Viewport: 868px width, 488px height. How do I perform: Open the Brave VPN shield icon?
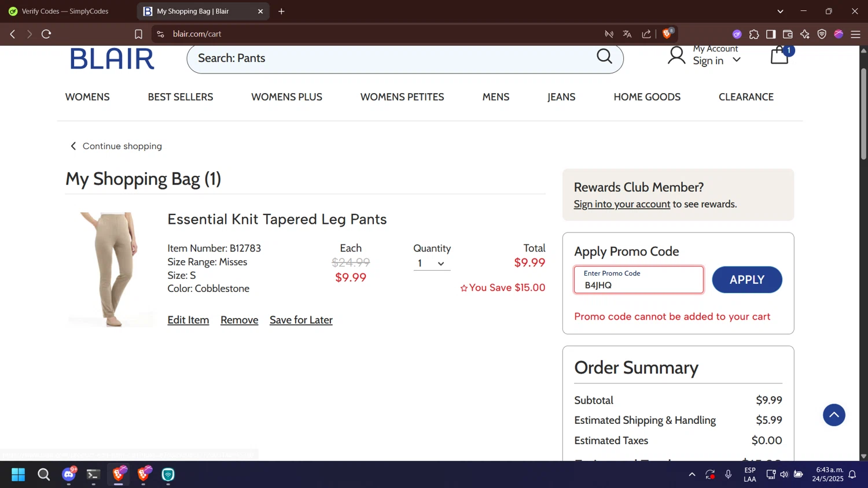tap(822, 34)
